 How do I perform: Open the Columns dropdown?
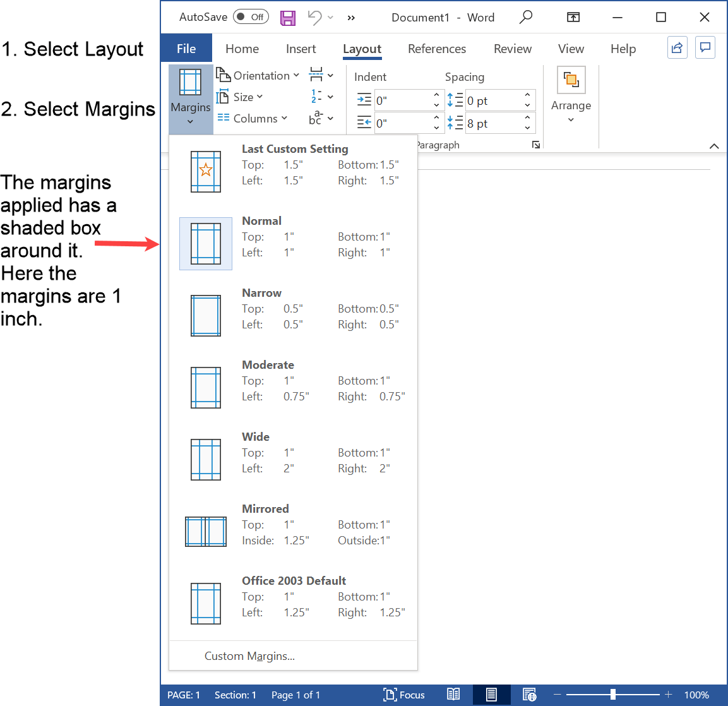click(252, 119)
